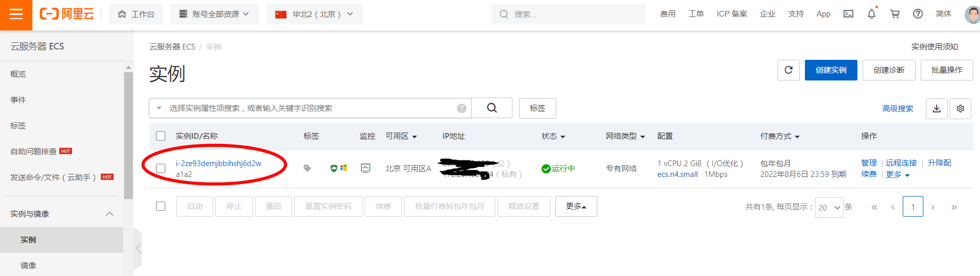Viewport: 980px width, 276px height.
Task: Launch Cloud Shell terminal icon
Action: [x=848, y=14]
